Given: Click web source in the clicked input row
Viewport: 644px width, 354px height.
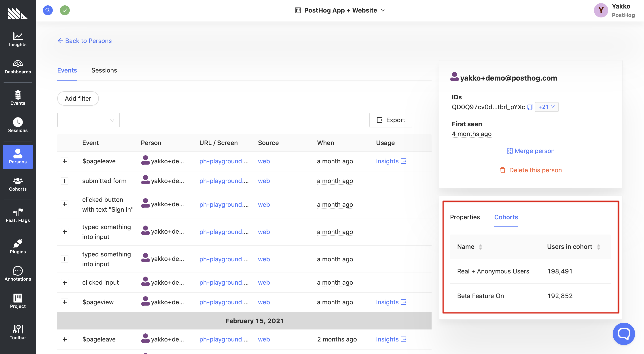Looking at the screenshot, I should tap(264, 282).
